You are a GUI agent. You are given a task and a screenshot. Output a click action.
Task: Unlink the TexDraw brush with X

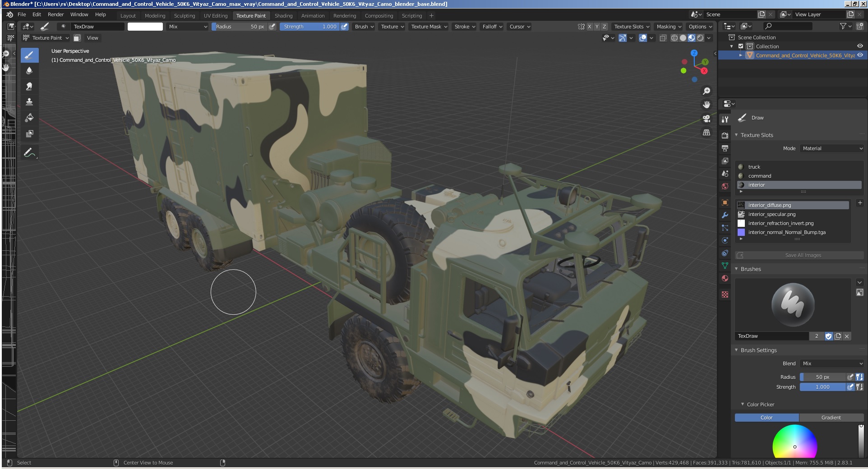[847, 336]
